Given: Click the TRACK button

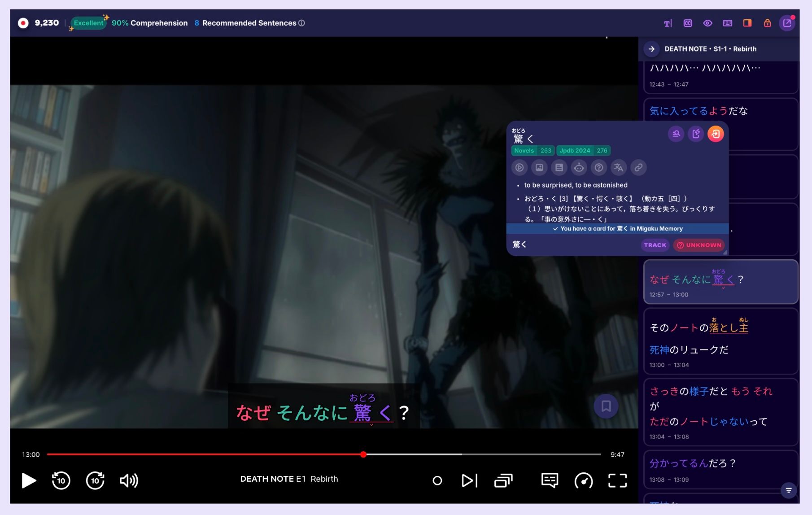Looking at the screenshot, I should click(655, 245).
